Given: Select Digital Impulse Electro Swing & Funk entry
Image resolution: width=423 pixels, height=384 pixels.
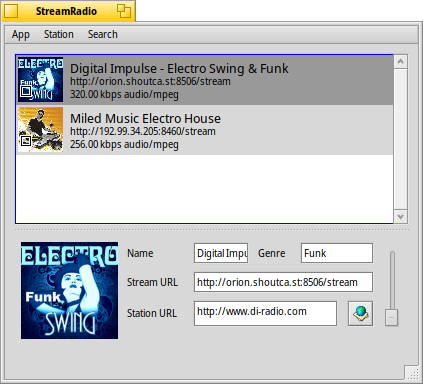Looking at the screenshot, I should (x=205, y=80).
